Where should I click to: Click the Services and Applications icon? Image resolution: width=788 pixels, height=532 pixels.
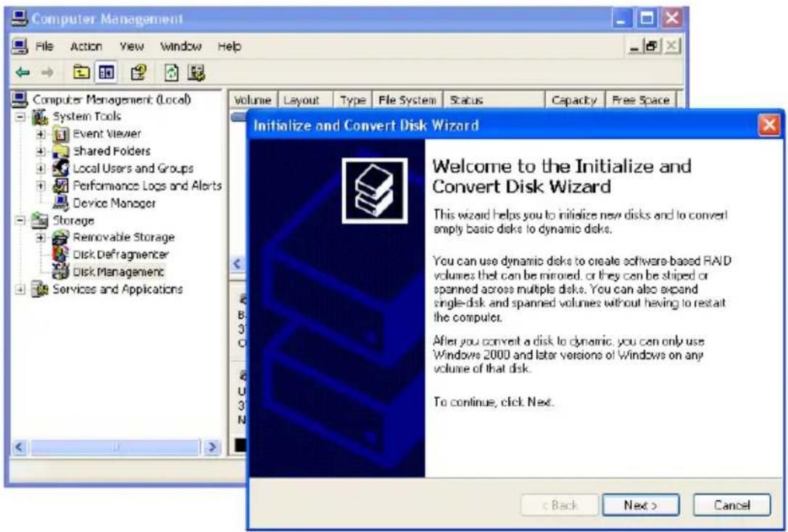[x=40, y=289]
